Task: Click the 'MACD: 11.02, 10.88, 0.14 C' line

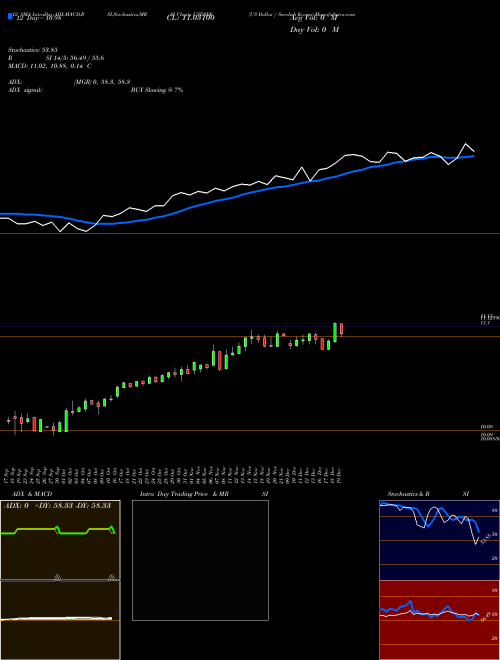Action: [50, 66]
